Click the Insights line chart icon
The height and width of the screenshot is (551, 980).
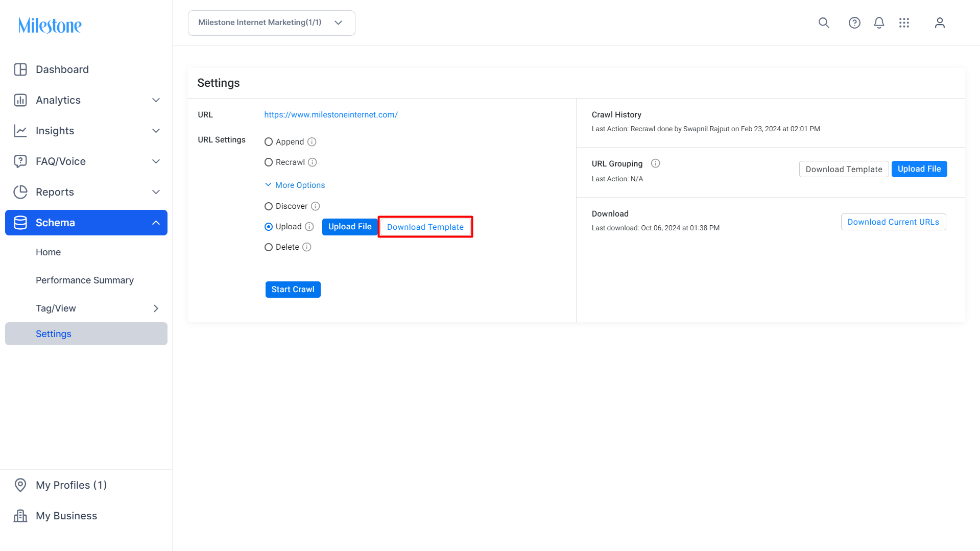tap(20, 131)
